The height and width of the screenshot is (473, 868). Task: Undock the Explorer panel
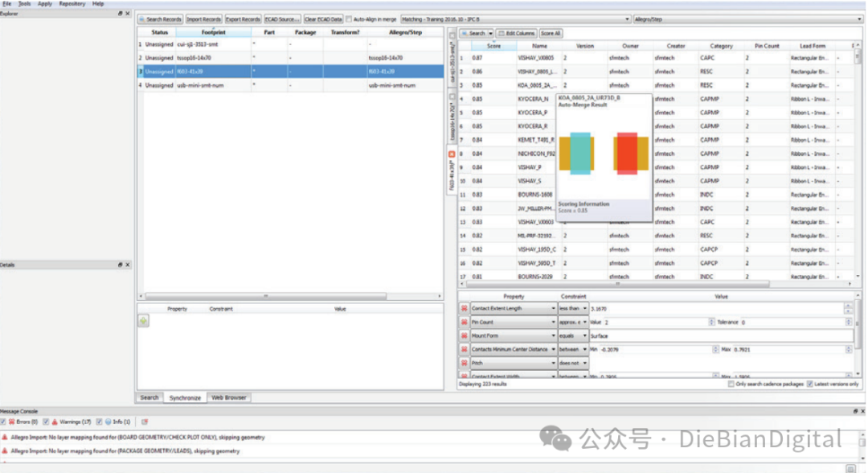coord(120,14)
